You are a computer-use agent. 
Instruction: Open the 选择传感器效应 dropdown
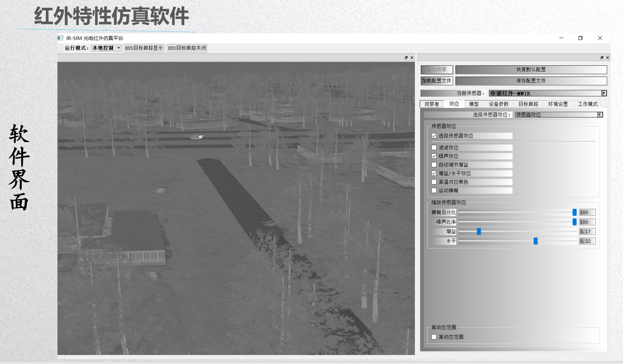coord(559,114)
